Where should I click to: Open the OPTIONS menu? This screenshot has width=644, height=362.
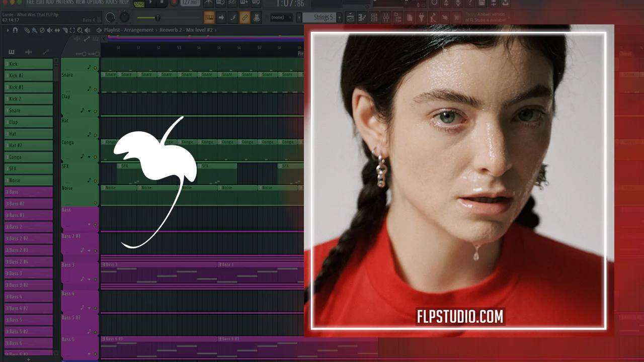[x=96, y=2]
